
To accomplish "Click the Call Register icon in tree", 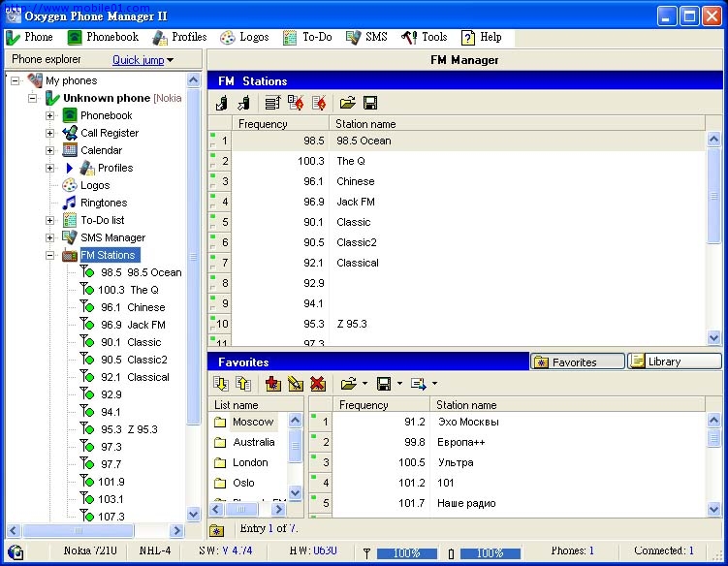I will pos(70,133).
